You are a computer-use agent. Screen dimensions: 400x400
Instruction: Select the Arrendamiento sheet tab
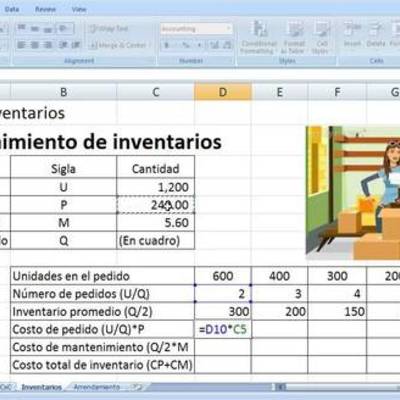97,387
